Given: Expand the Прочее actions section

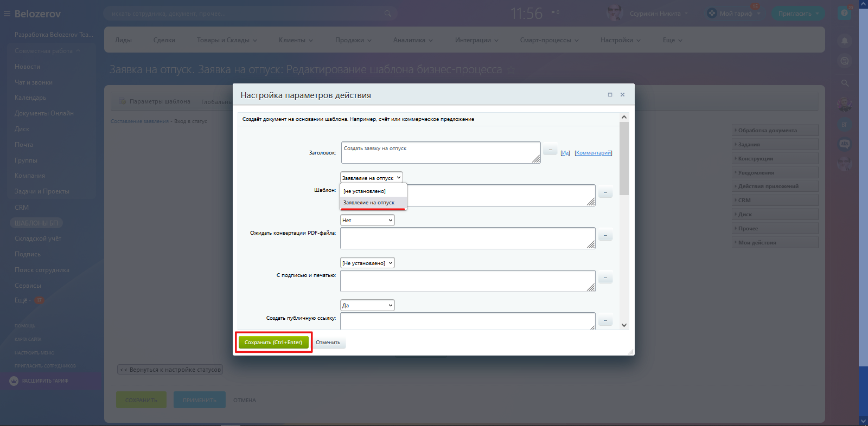Looking at the screenshot, I should (x=775, y=228).
